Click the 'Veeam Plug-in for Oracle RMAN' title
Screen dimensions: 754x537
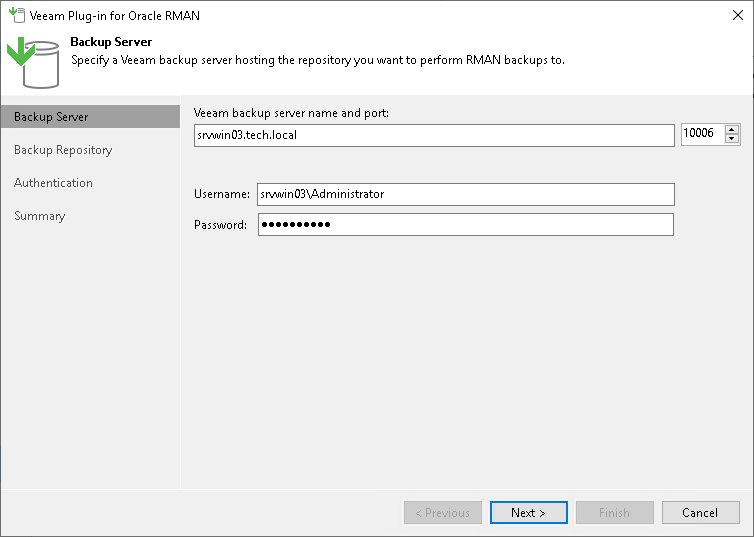coord(114,15)
